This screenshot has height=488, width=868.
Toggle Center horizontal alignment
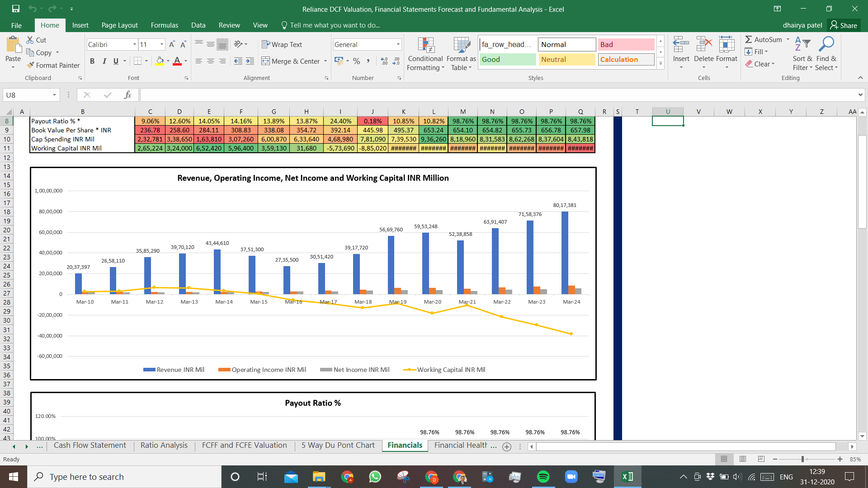coord(211,61)
